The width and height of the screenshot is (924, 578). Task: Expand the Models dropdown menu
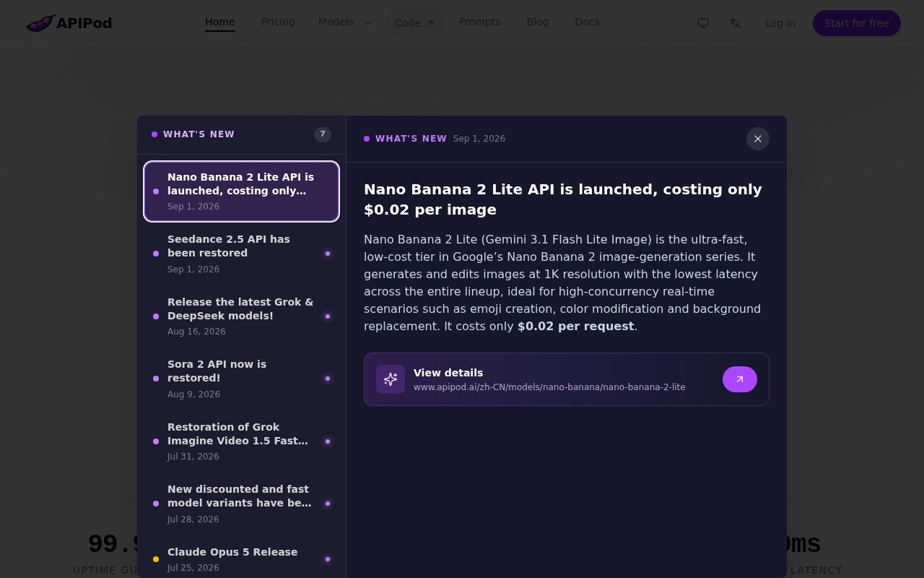pos(345,22)
